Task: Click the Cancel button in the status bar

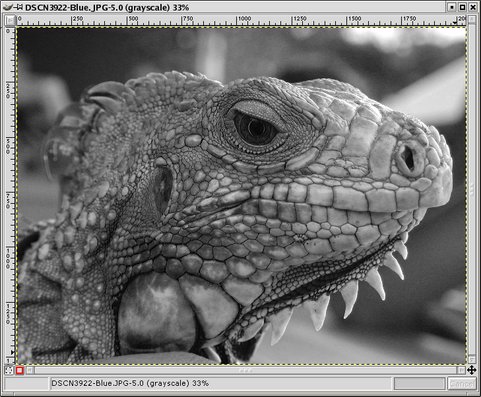Action: point(462,384)
